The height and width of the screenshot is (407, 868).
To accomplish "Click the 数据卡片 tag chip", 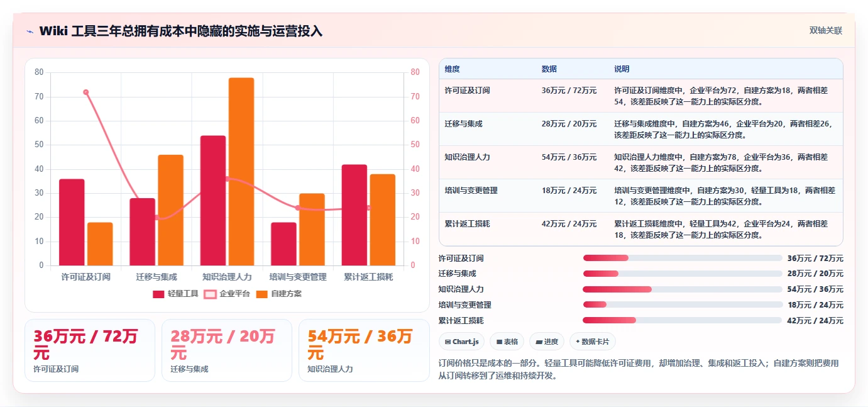I will point(593,342).
